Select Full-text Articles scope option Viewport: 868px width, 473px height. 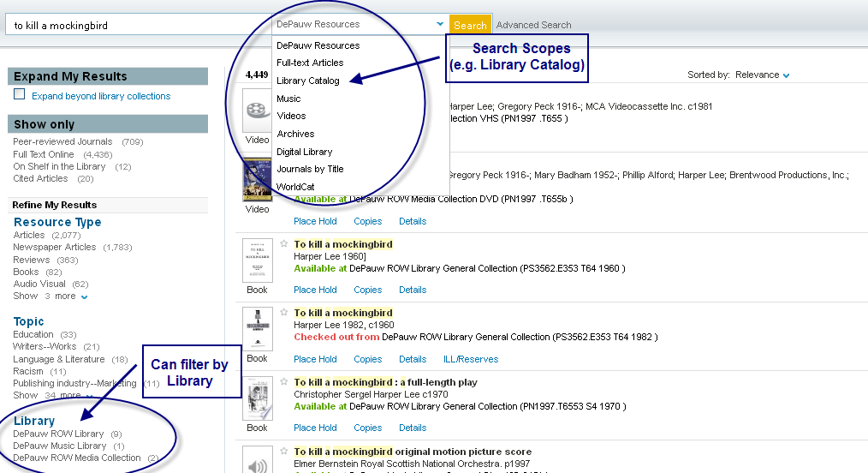tap(310, 63)
